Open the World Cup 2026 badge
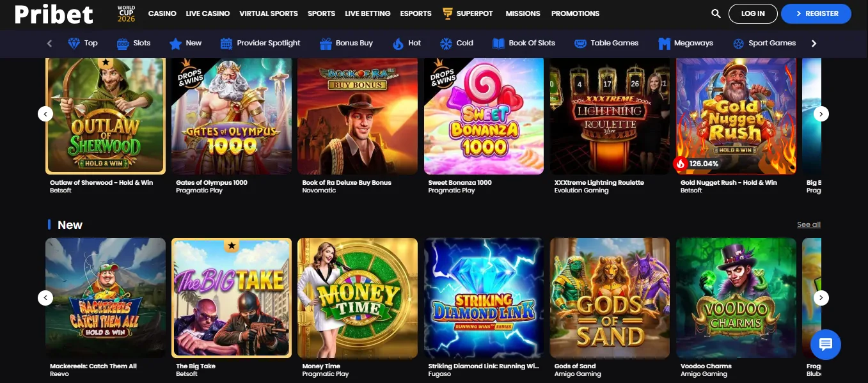This screenshot has width=868, height=383. [x=126, y=13]
